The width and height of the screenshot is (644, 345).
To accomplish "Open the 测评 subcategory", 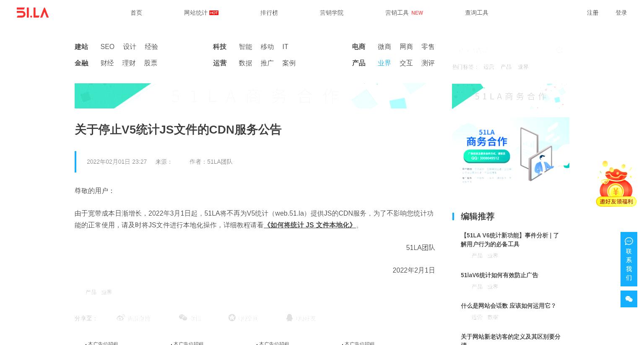I will pyautogui.click(x=428, y=63).
